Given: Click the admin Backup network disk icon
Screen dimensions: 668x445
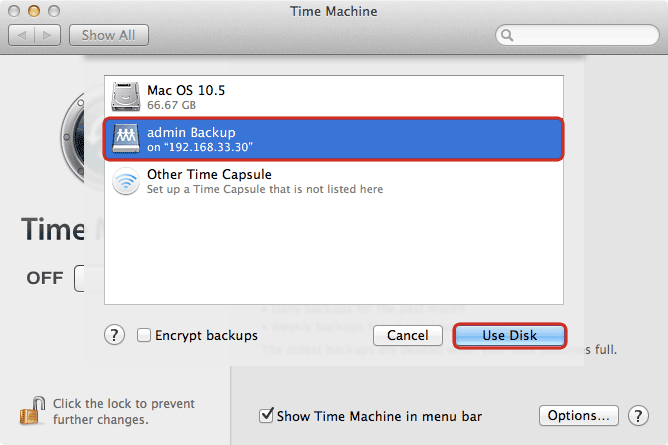Looking at the screenshot, I should [x=126, y=139].
